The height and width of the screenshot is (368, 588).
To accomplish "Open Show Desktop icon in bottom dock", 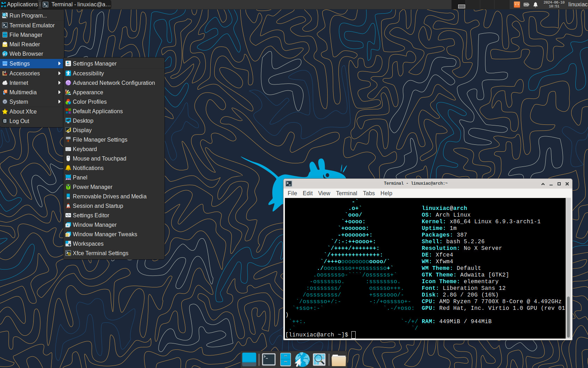I will pos(249,360).
